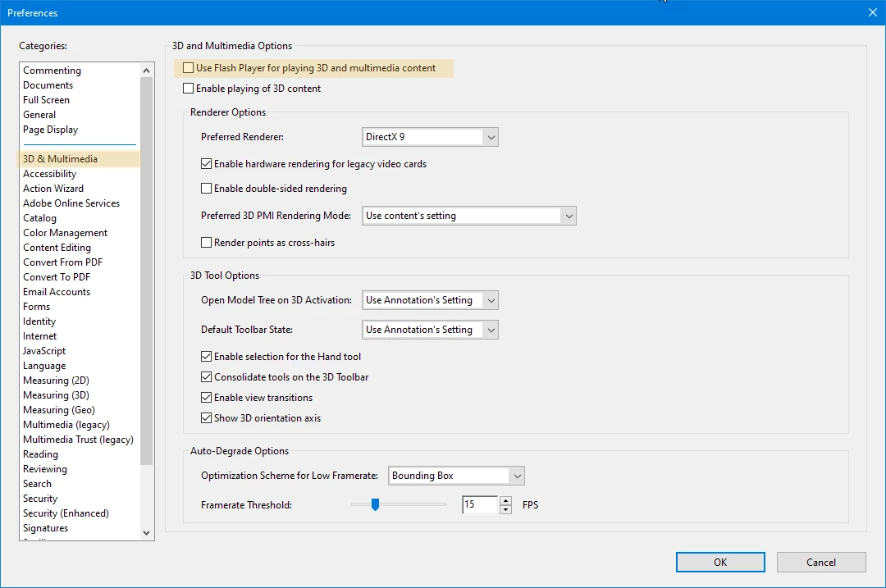886x588 pixels.
Task: Open the Preferred 3D PMI Rendering Mode dropdown
Action: (569, 215)
